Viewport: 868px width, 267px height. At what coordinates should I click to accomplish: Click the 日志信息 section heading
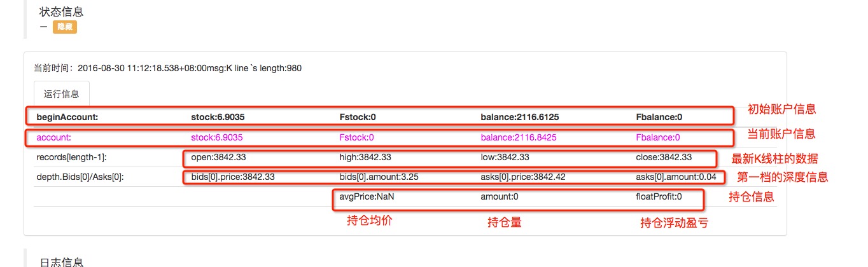point(61,262)
